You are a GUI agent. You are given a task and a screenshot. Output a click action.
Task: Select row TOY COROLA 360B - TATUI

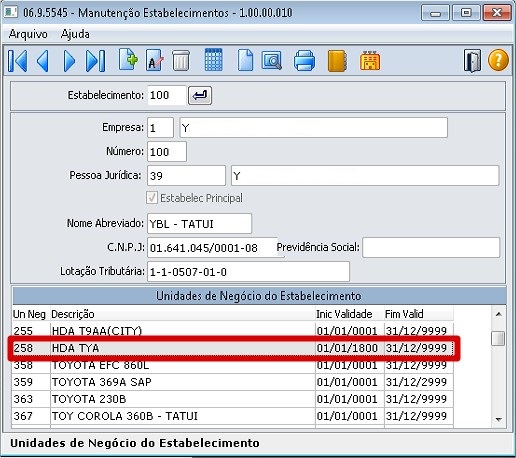(x=233, y=416)
